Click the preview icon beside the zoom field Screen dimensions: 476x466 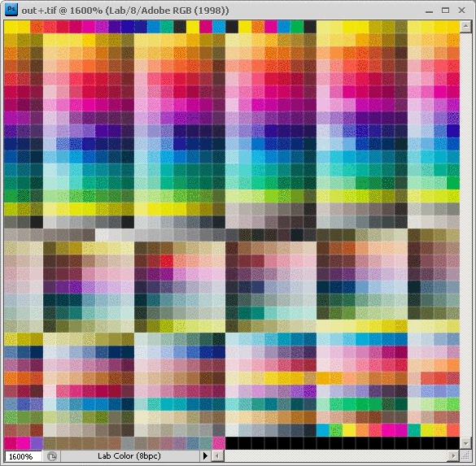[x=52, y=456]
